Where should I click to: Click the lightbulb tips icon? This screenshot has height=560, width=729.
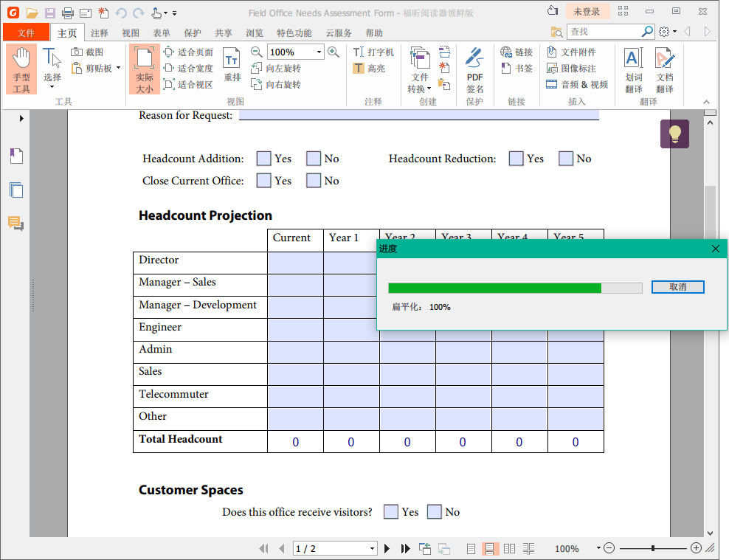pyautogui.click(x=674, y=134)
